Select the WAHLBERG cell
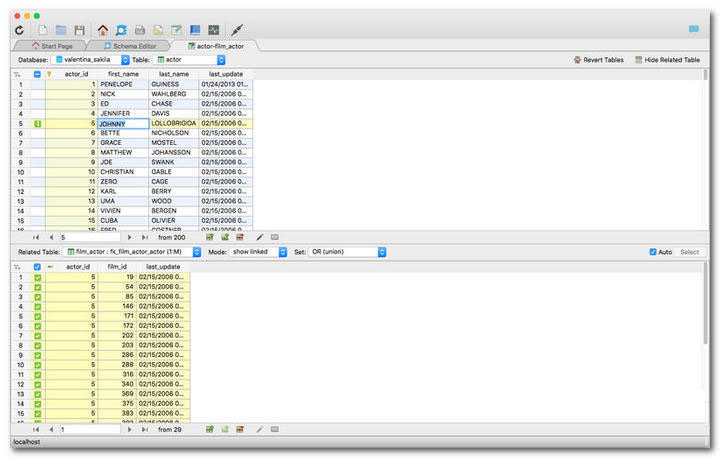This screenshot has height=459, width=721. (x=174, y=94)
